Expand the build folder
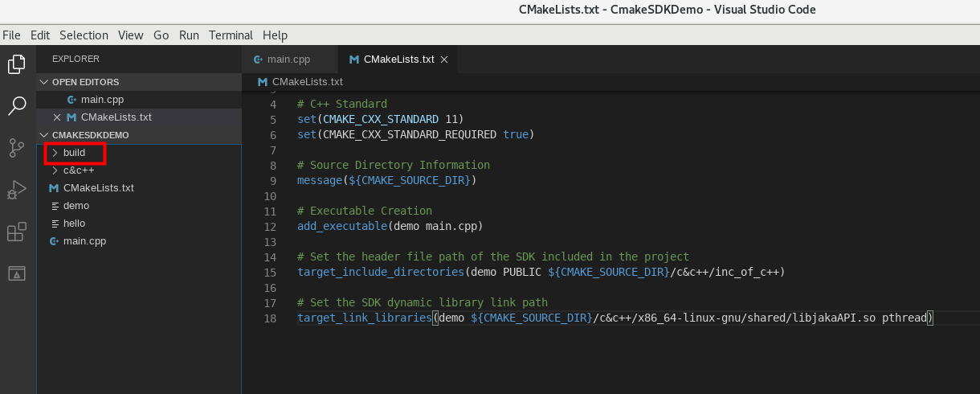980x394 pixels. [x=74, y=153]
